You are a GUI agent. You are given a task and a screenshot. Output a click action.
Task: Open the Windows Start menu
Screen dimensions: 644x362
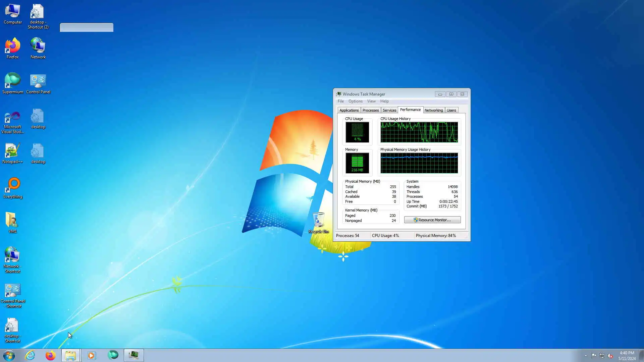click(x=9, y=355)
